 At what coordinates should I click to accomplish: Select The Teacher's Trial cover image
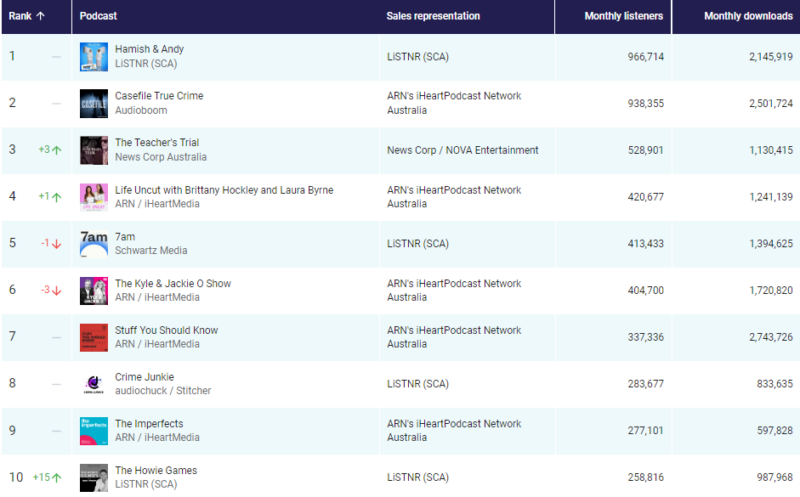tap(94, 150)
